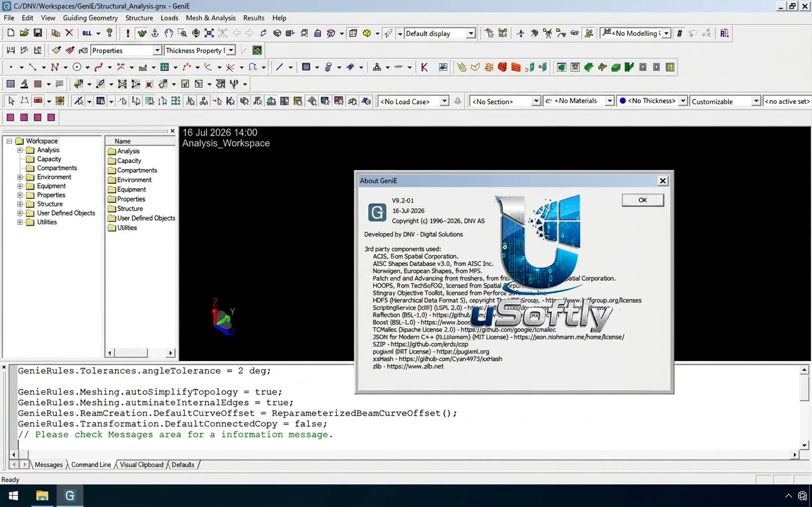Select the purple square plate tool
Viewport: 812px width, 507px height.
(306, 67)
